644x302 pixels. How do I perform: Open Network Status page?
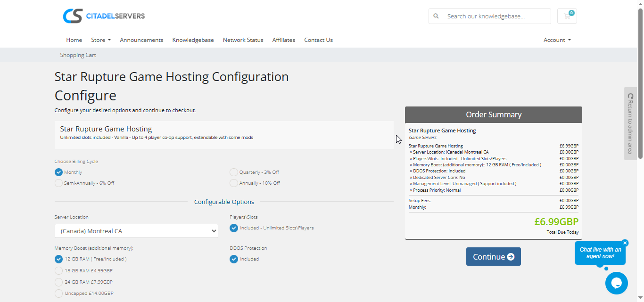(x=243, y=40)
